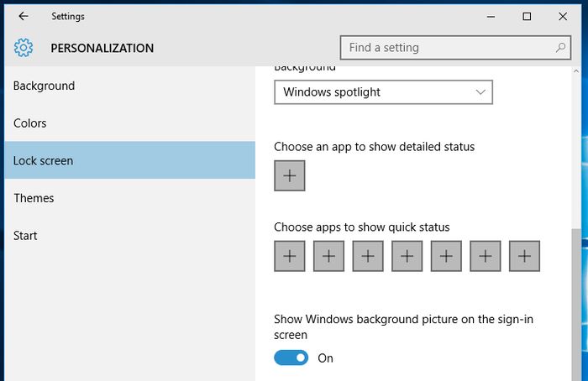Click the vertical scrollbar on the right
The height and width of the screenshot is (381, 588).
coord(579,302)
